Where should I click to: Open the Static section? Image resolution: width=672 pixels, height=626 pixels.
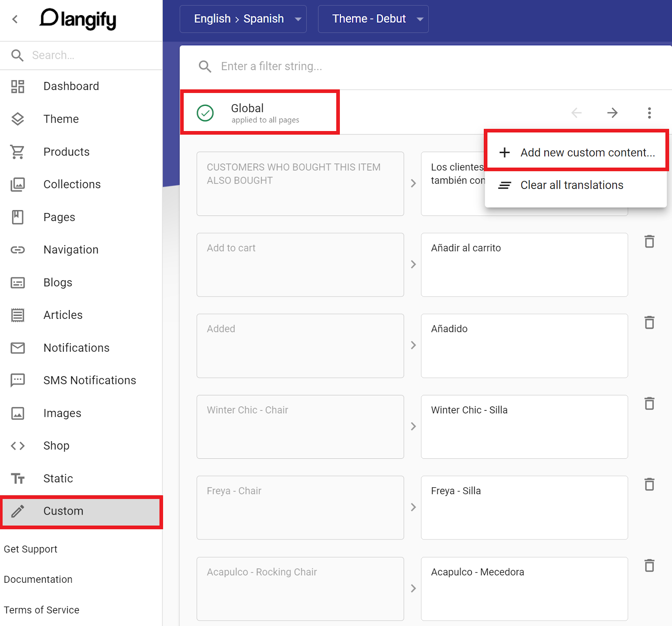(81, 479)
